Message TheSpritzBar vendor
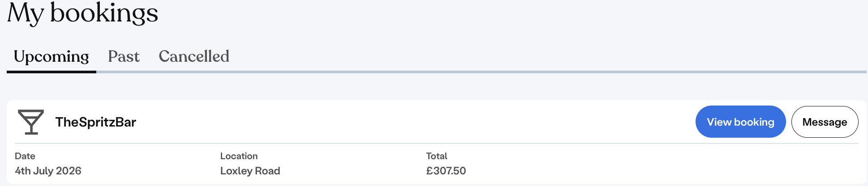Screen dimensions: 868x186 click(x=825, y=122)
